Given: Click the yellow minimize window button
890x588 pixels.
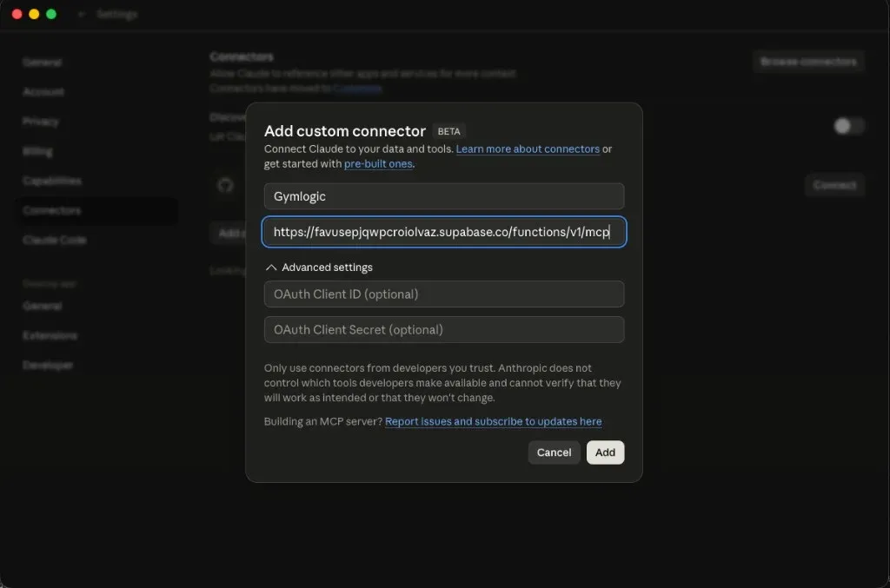Looking at the screenshot, I should click(x=34, y=14).
